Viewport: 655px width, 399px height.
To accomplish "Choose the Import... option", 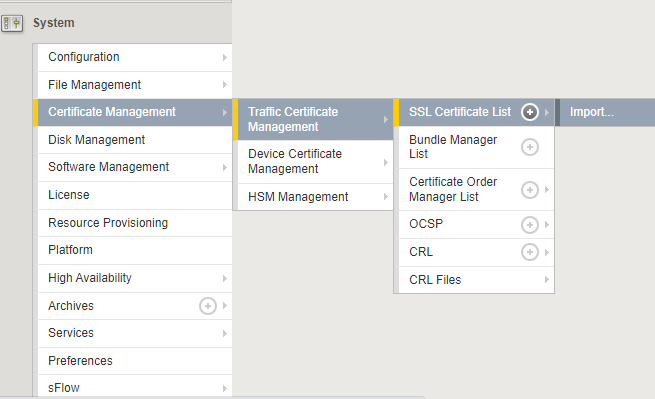I will [x=605, y=112].
